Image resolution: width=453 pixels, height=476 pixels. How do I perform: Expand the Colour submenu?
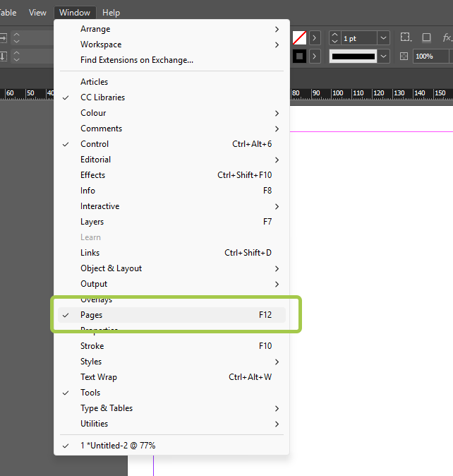[x=171, y=113]
